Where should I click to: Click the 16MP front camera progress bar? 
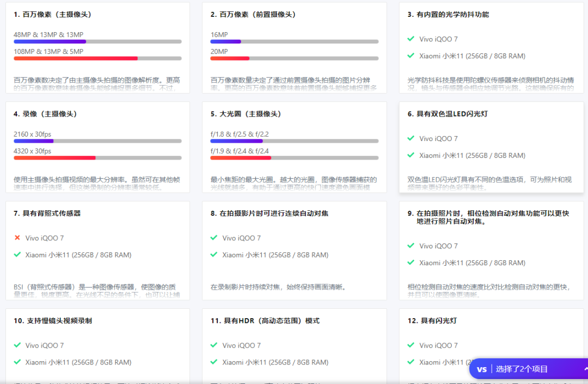click(x=295, y=41)
